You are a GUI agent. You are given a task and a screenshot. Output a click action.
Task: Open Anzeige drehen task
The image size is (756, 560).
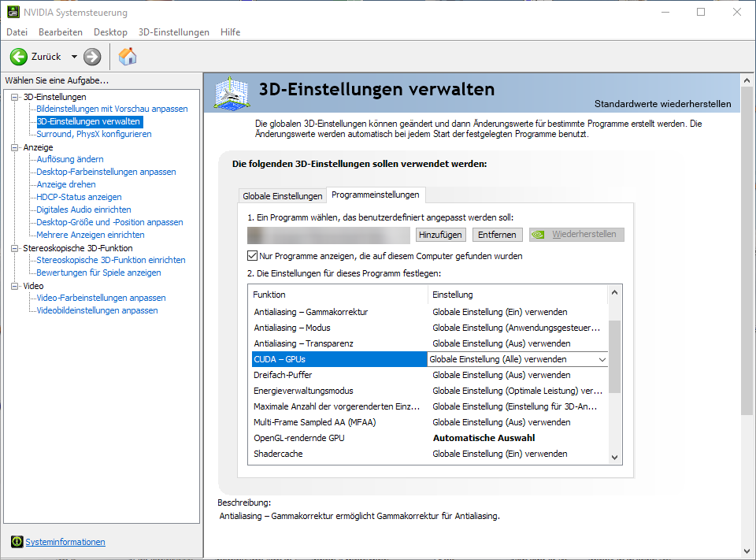[x=66, y=184]
